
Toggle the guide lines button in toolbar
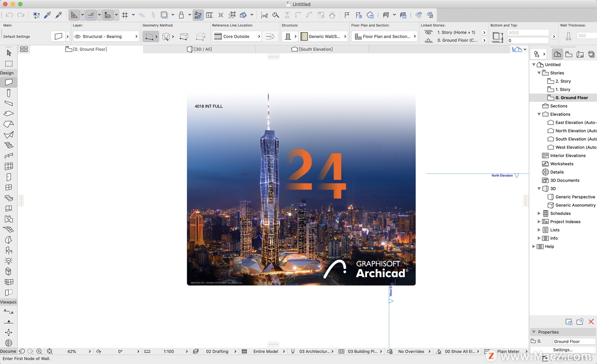[x=74, y=15]
